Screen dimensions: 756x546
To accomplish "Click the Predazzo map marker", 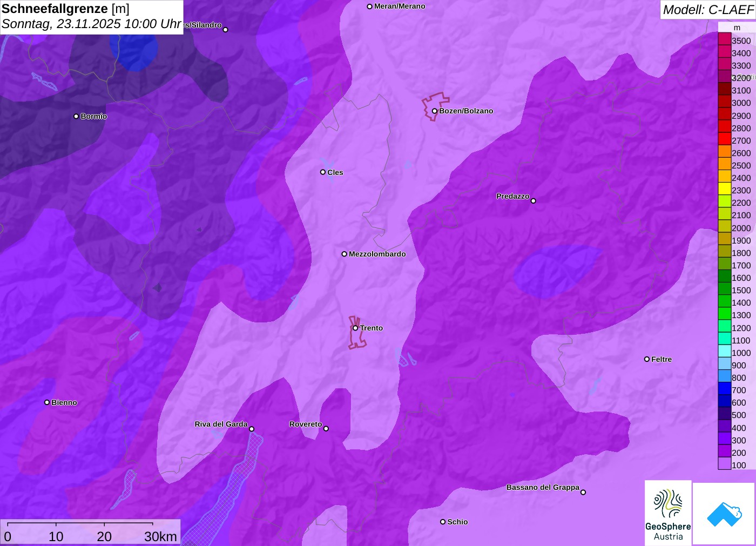I will [534, 201].
